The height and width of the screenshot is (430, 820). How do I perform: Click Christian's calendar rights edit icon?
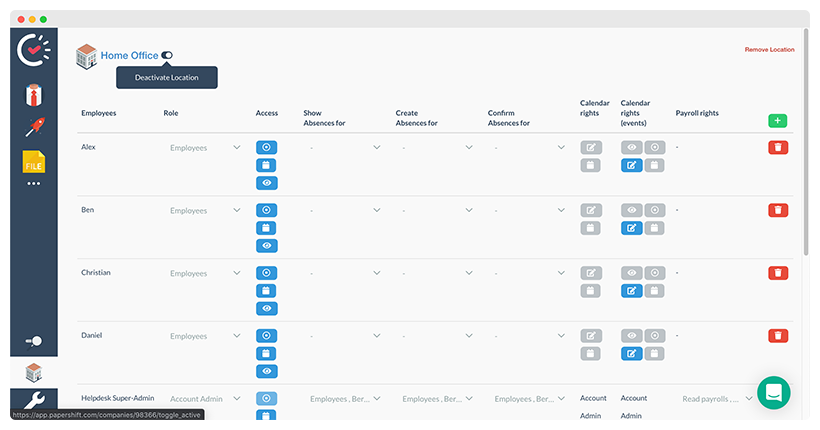(591, 273)
